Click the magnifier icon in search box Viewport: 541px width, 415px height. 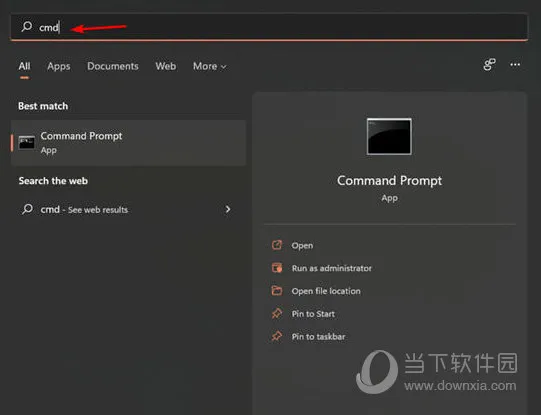(x=27, y=27)
